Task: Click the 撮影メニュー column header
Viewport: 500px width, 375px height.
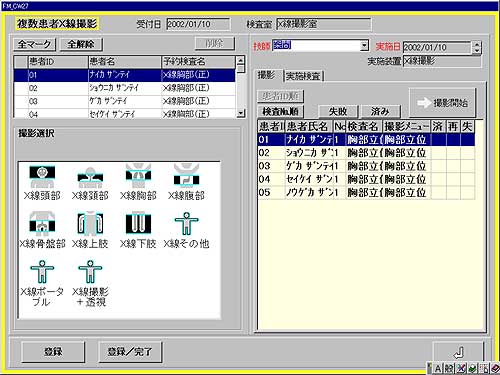Action: pyautogui.click(x=407, y=126)
